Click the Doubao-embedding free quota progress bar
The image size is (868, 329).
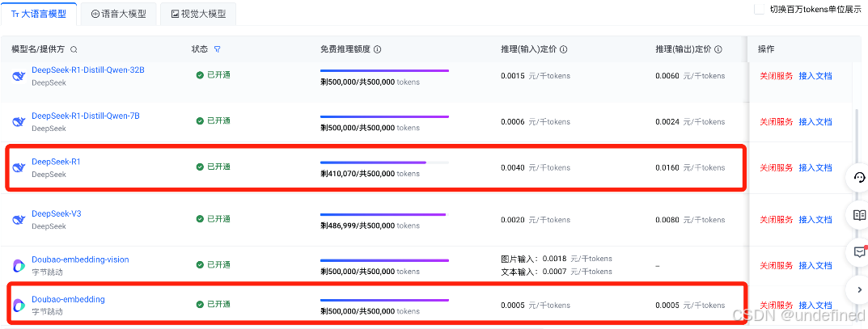point(384,300)
